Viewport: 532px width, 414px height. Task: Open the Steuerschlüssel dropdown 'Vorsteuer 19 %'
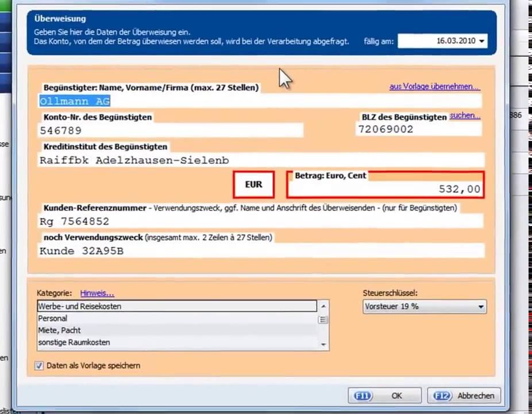pos(425,306)
